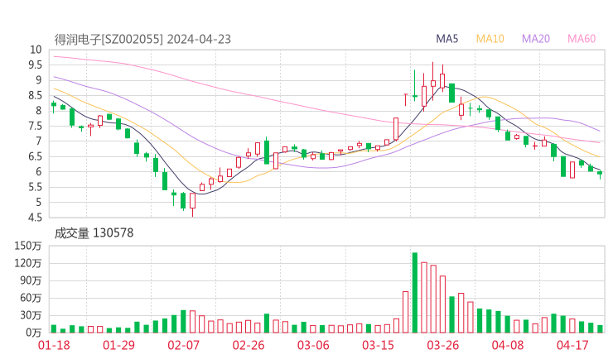Click the 02-07 date axis label
Image resolution: width=613 pixels, height=364 pixels.
point(183,345)
